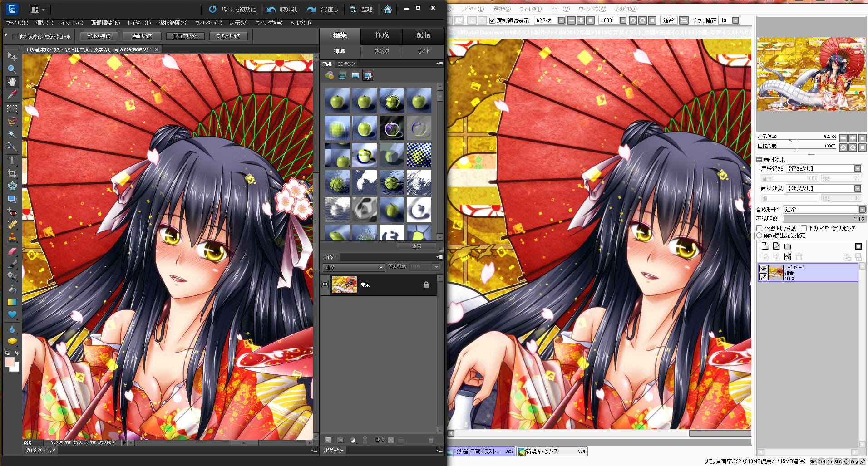Select the Magnetic Lasso tool
The image size is (868, 466).
[x=12, y=121]
